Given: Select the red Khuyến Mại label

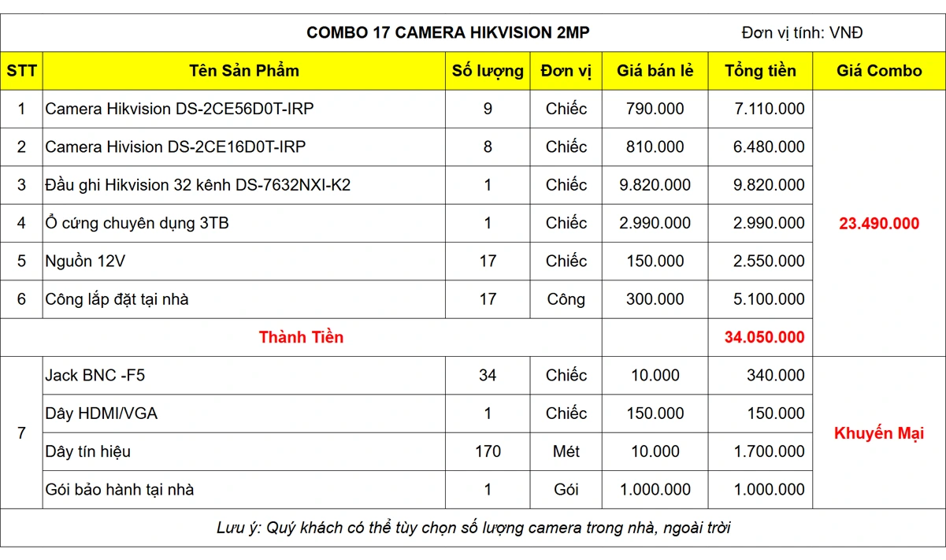Looking at the screenshot, I should 879,433.
